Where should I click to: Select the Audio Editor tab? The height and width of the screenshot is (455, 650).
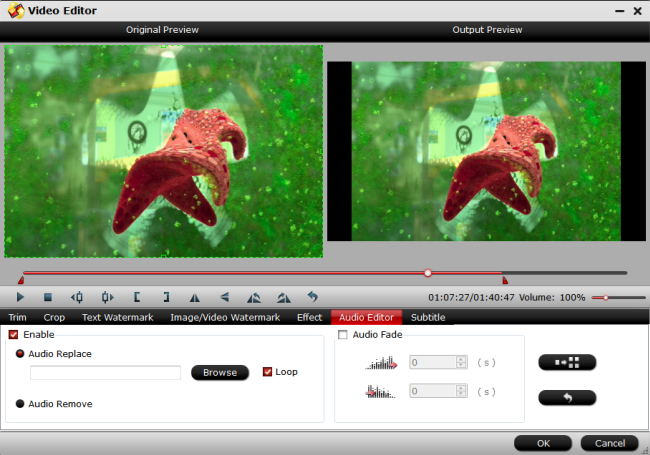point(366,317)
